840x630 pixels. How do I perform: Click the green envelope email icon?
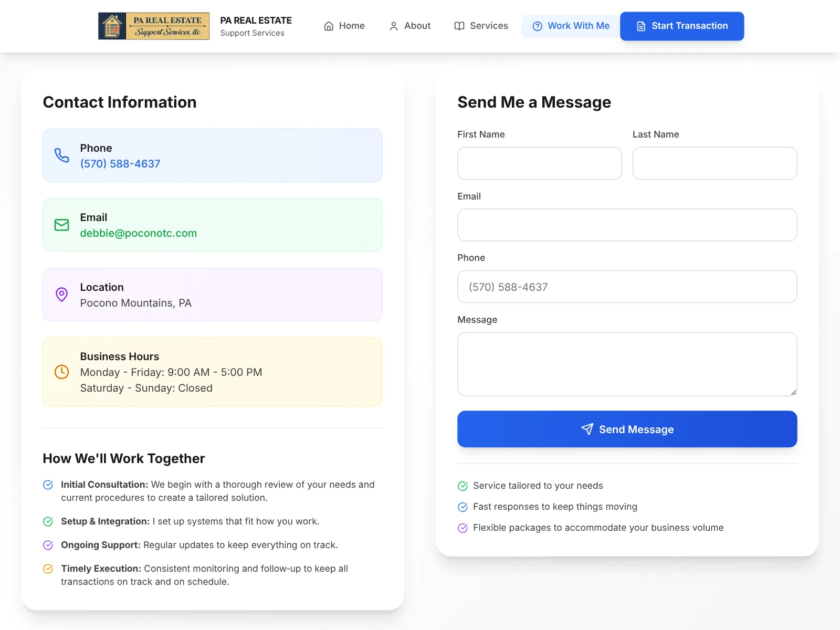(x=62, y=225)
